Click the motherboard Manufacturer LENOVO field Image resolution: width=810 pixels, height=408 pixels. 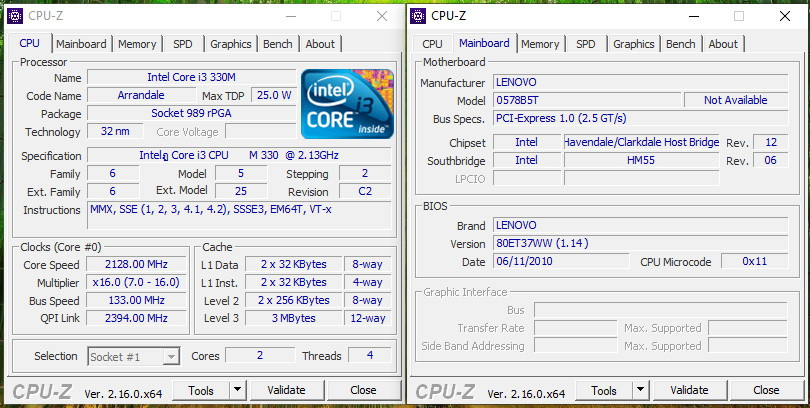(641, 82)
